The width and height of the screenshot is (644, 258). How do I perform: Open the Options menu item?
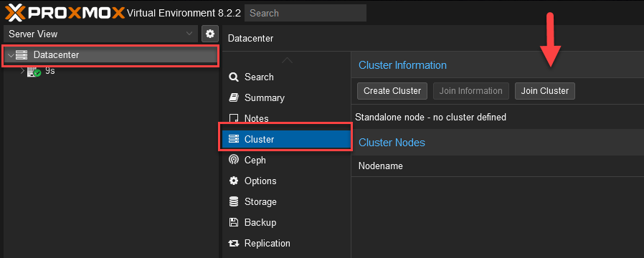pos(287,181)
